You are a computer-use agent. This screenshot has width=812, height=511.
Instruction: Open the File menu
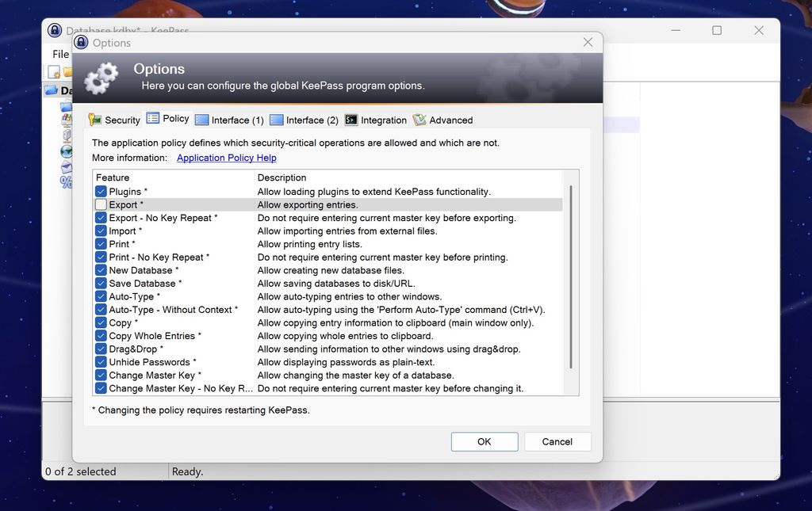pos(59,54)
